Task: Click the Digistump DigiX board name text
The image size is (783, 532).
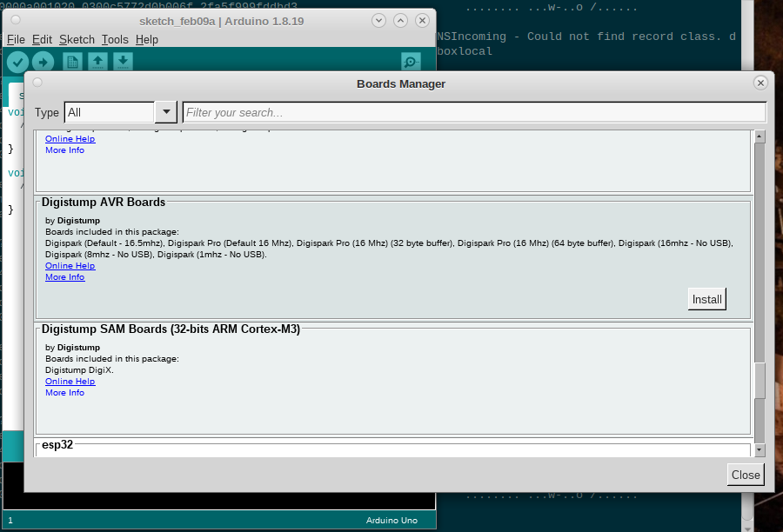Action: [x=79, y=369]
